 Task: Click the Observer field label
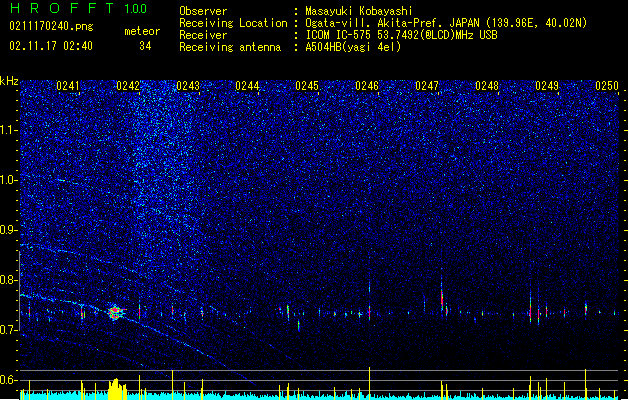click(203, 11)
